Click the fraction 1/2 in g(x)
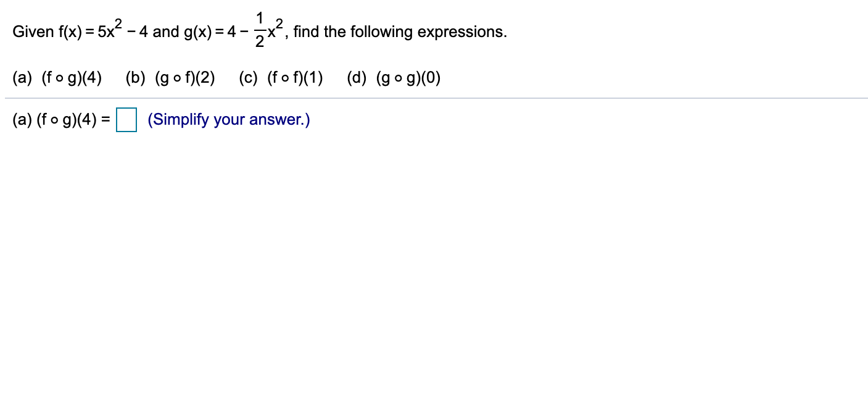The height and width of the screenshot is (410, 868). (x=260, y=28)
